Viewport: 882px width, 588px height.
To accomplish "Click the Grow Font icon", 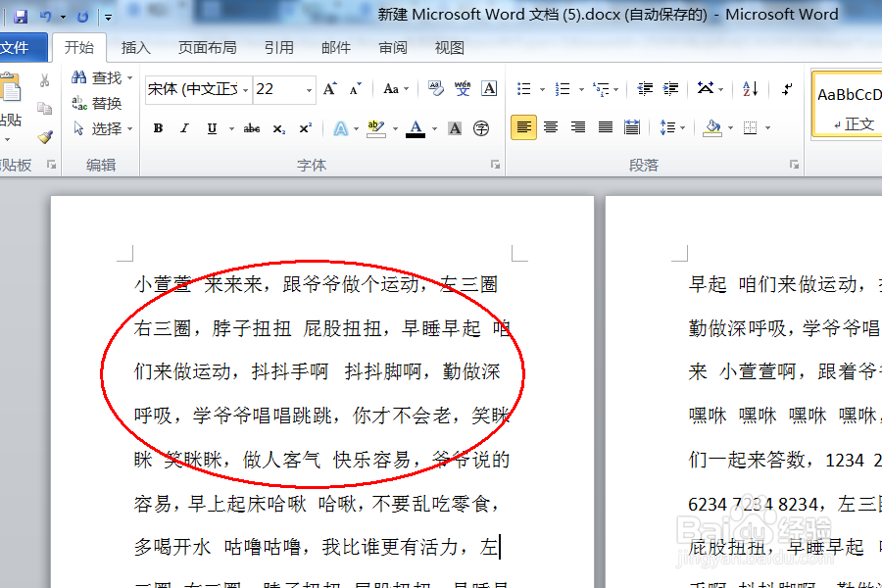I will 330,89.
